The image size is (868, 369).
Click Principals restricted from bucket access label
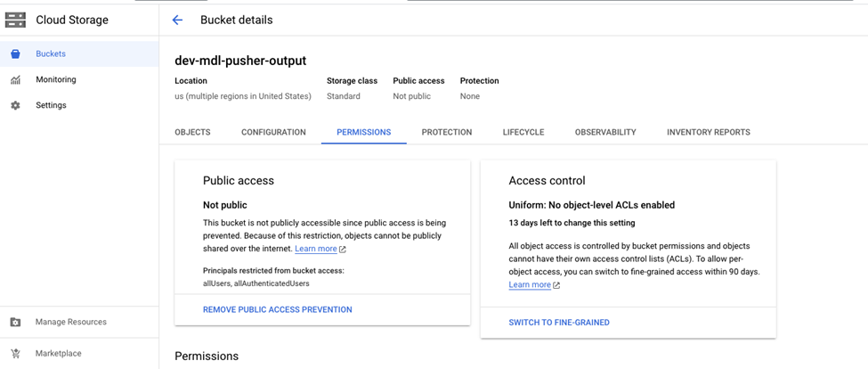point(274,271)
